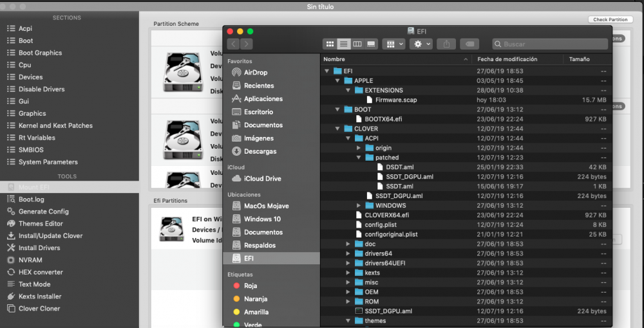
Task: Open the Finder group-by dropdown
Action: pos(393,44)
